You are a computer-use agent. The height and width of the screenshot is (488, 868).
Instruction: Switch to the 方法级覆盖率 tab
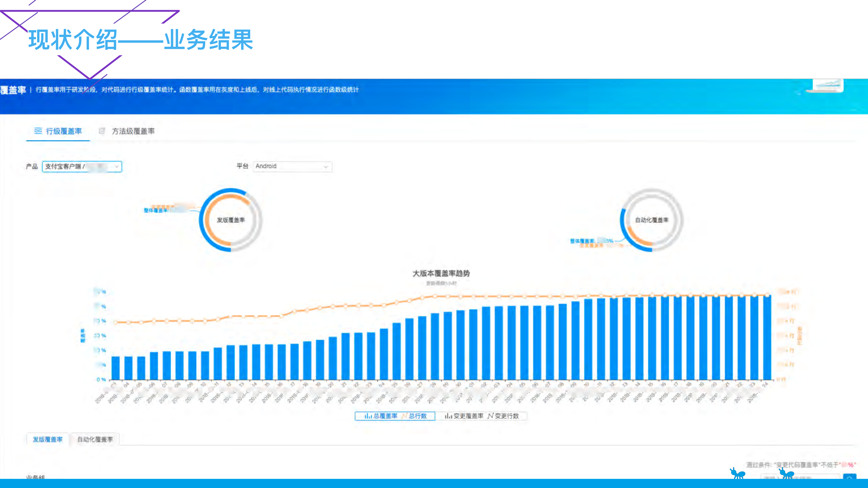(134, 131)
